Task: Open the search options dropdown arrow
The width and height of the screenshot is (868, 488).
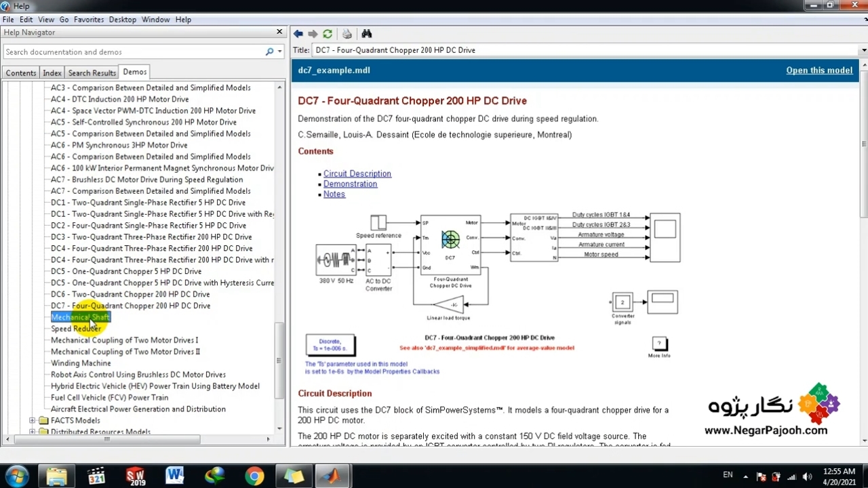Action: (279, 52)
